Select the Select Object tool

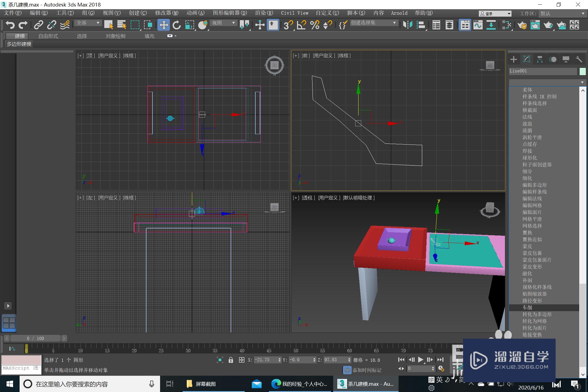pos(109,25)
